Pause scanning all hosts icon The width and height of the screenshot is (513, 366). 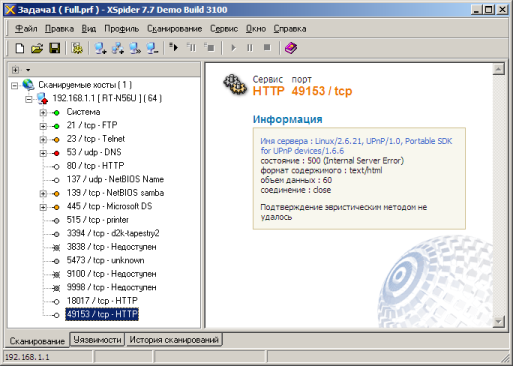click(192, 47)
